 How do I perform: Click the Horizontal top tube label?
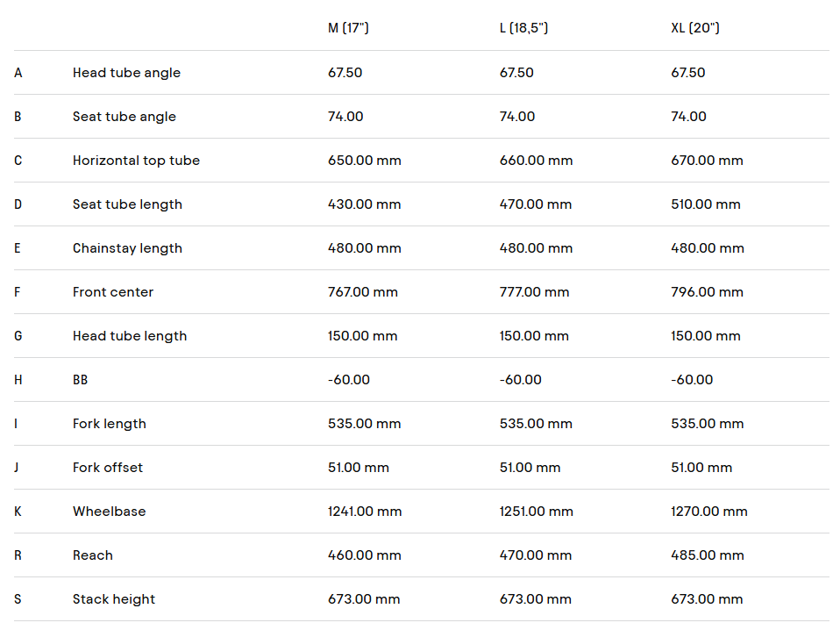[136, 161]
